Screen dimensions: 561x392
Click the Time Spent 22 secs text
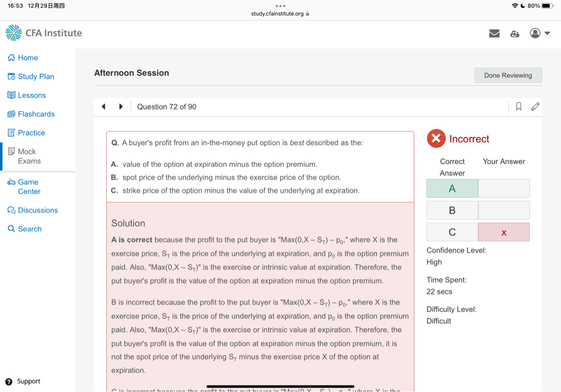446,286
